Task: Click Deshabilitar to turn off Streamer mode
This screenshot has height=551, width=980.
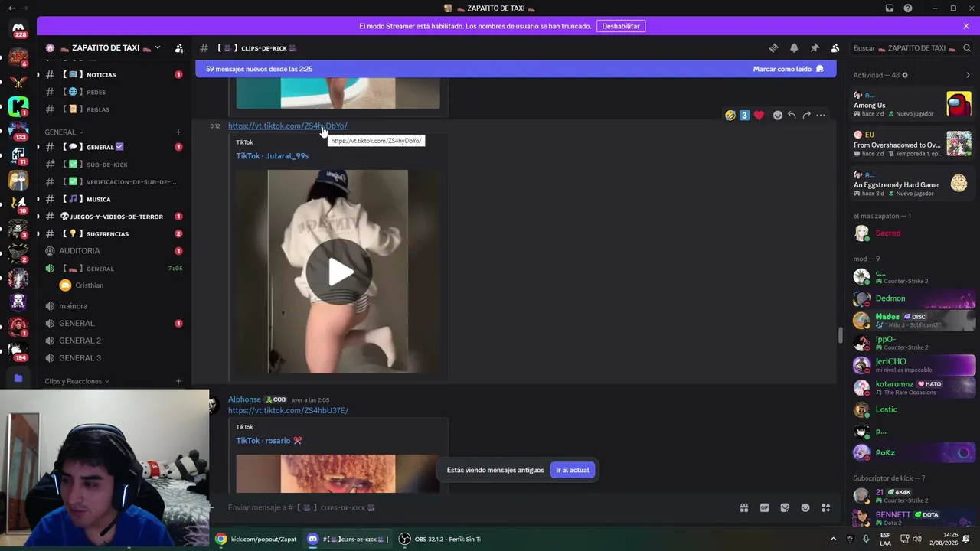Action: pyautogui.click(x=620, y=26)
